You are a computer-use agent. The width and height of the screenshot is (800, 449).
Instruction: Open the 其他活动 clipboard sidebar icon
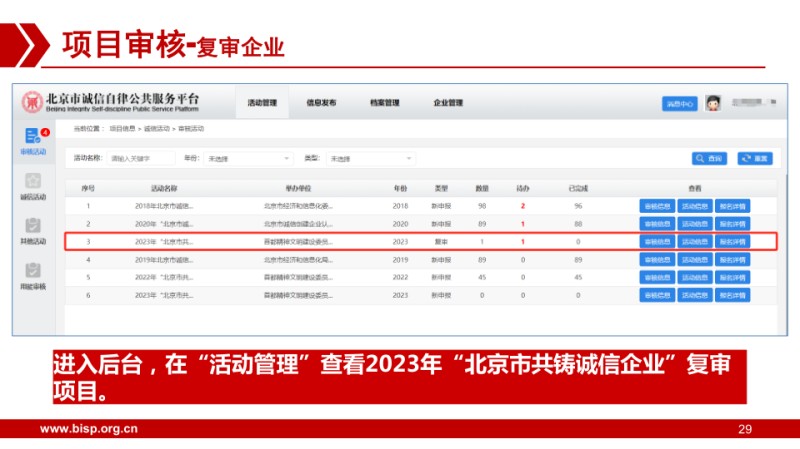click(x=33, y=228)
